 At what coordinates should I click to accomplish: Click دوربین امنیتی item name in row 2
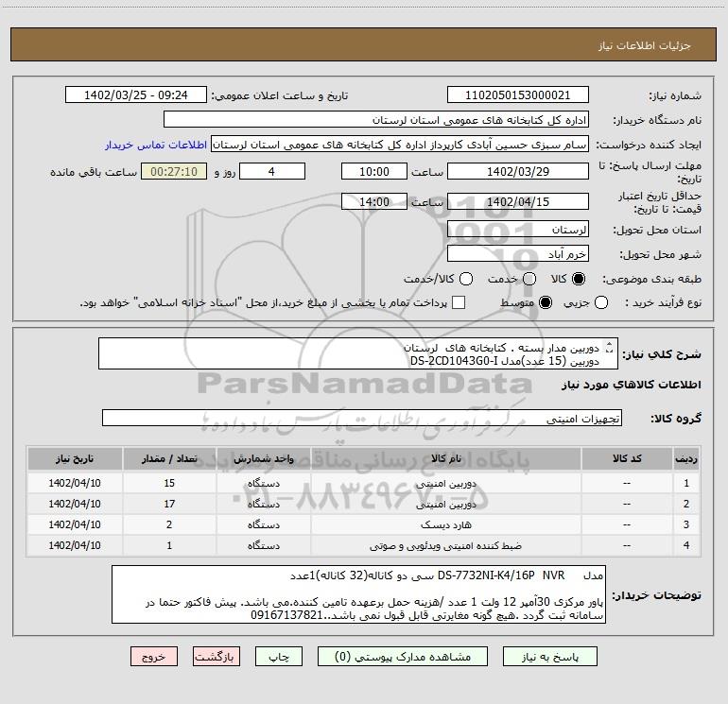445,504
